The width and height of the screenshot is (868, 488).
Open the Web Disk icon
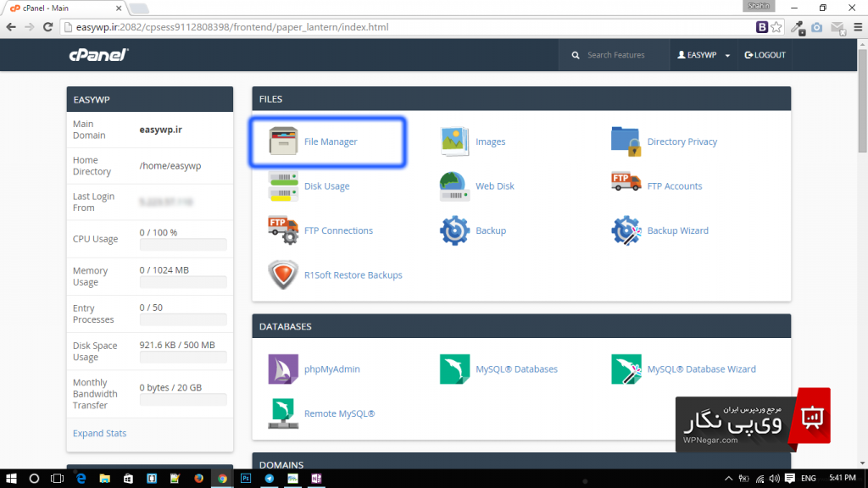[x=454, y=186]
